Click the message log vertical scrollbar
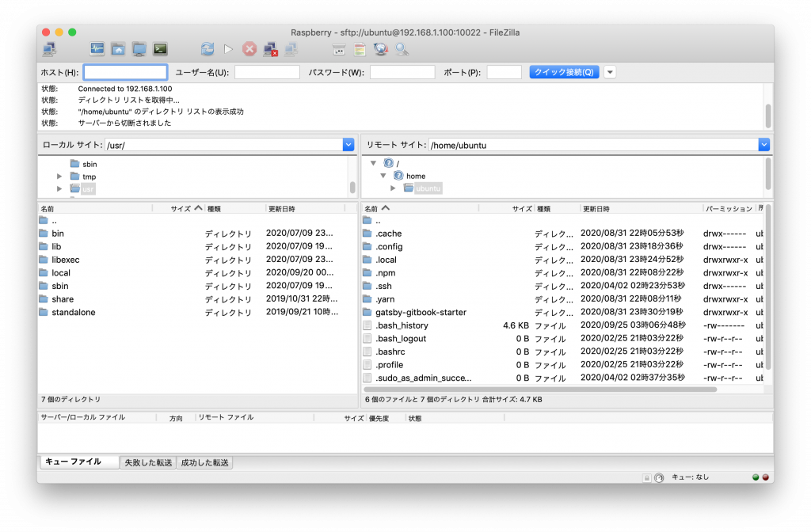 pos(768,116)
